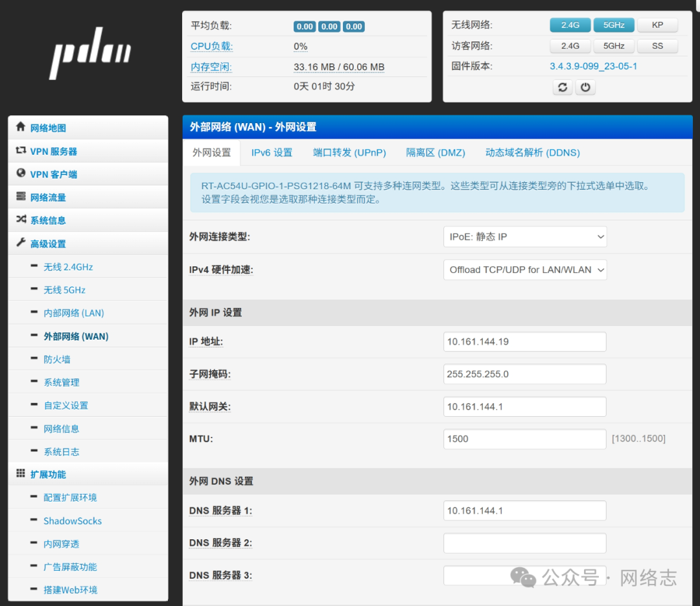The width and height of the screenshot is (700, 606).
Task: Open the 网络流量 sidebar item
Action: (48, 197)
